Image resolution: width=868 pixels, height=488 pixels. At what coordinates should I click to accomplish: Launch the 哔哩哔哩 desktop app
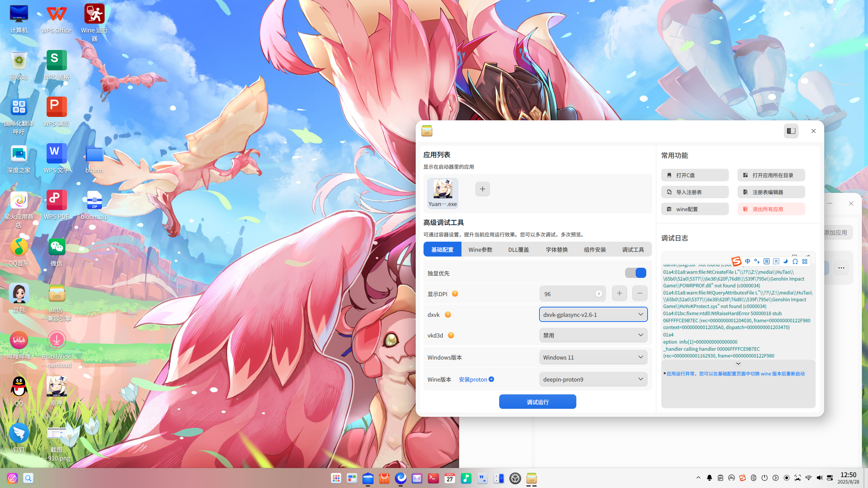19,345
